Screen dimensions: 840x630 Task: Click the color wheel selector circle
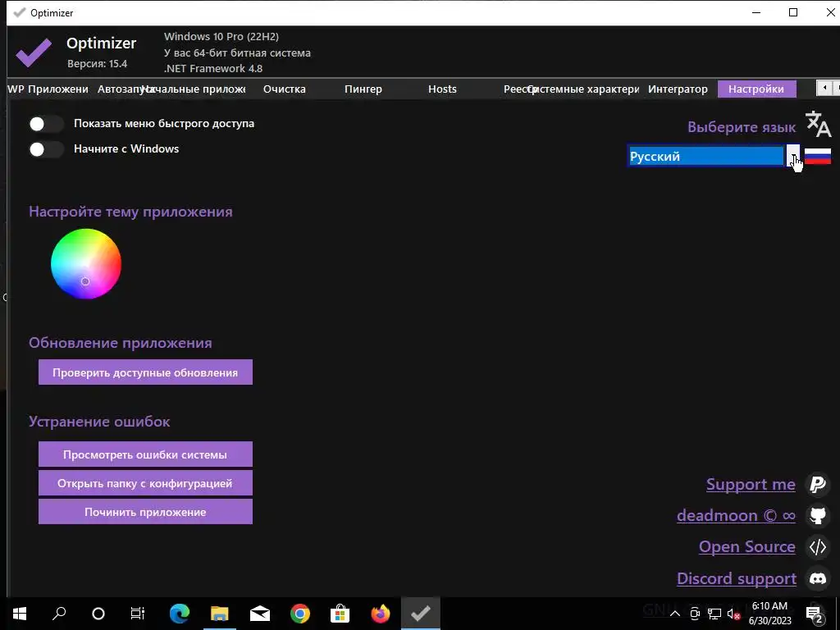tap(85, 281)
